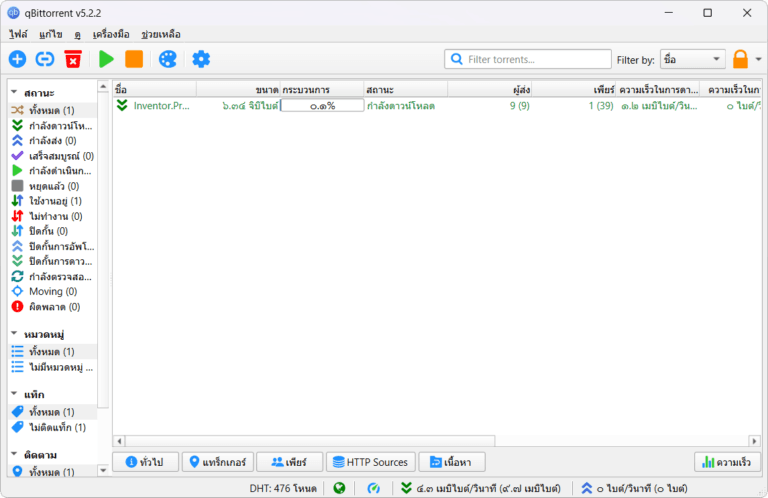Image resolution: width=768 pixels, height=498 pixels.
Task: Open the UI theme palette icon
Action: [x=168, y=59]
